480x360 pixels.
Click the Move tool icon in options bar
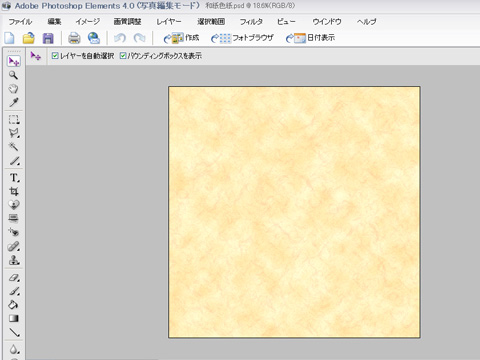point(35,56)
